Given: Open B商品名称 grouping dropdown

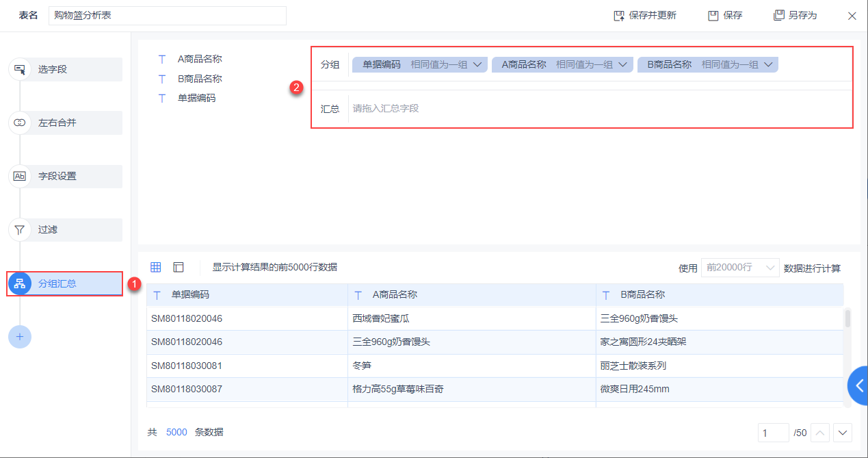Looking at the screenshot, I should (x=768, y=64).
